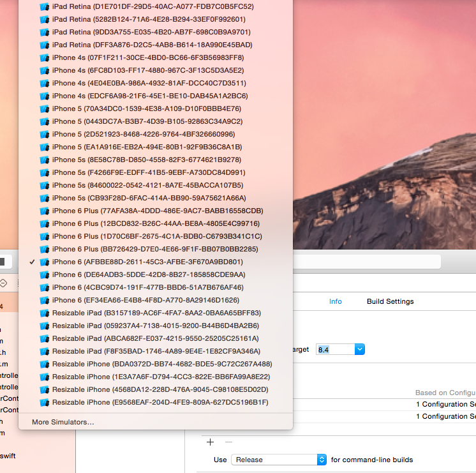The image size is (476, 473).
Task: Select Resizable iPhone (BDA0372D-BB74-4682-BDE5-9C72C267A488)
Action: 156,364
